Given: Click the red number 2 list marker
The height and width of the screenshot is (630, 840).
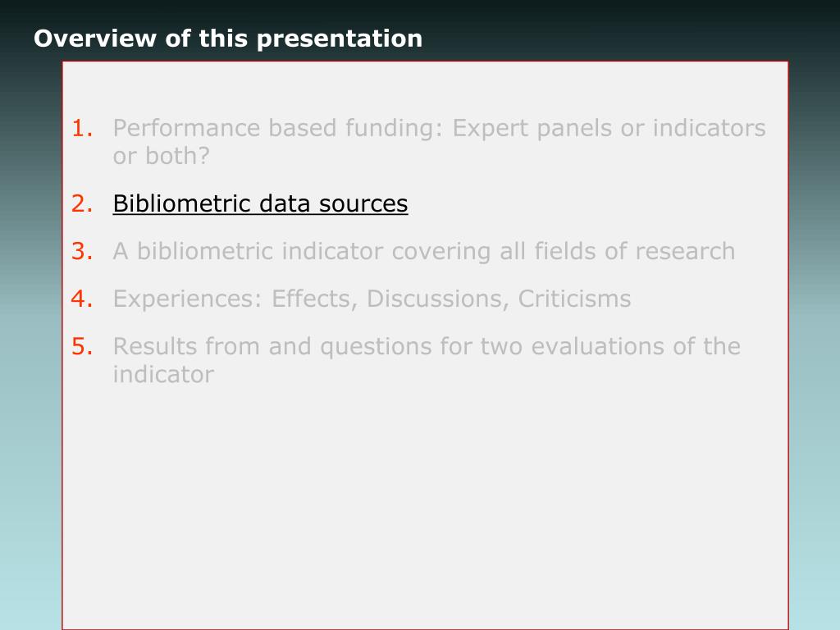Looking at the screenshot, I should [82, 204].
